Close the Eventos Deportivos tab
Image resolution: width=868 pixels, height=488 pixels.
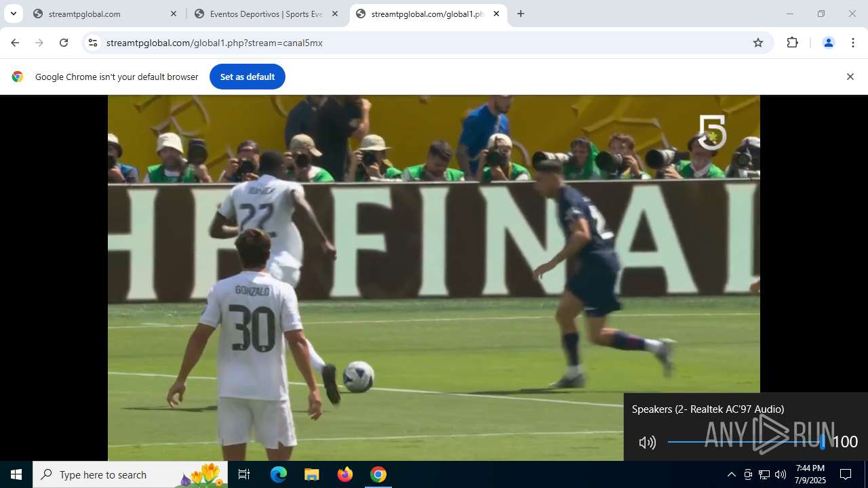[x=334, y=14]
